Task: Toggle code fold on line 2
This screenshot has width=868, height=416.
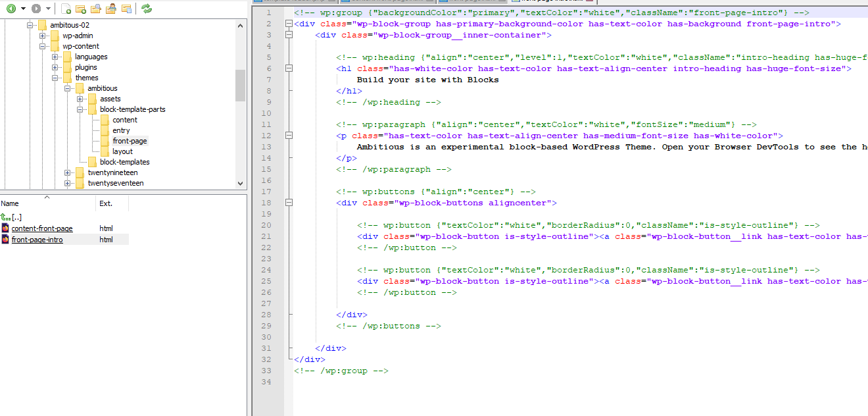Action: [289, 24]
